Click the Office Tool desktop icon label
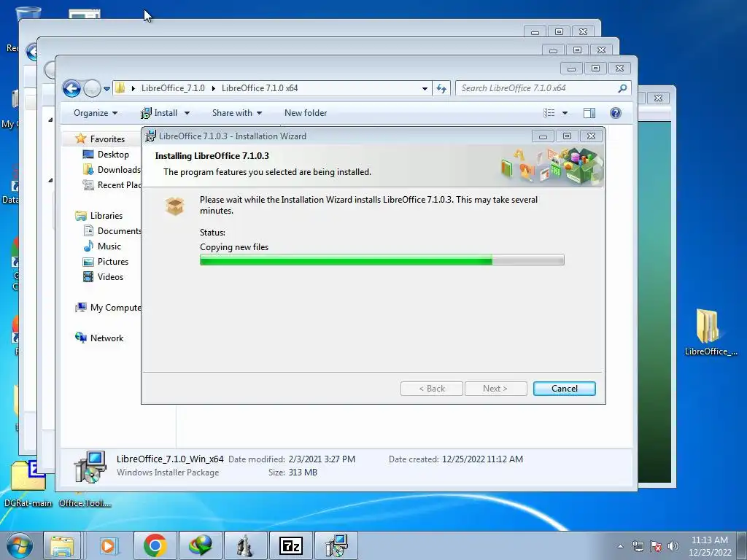747x560 pixels. tap(85, 503)
